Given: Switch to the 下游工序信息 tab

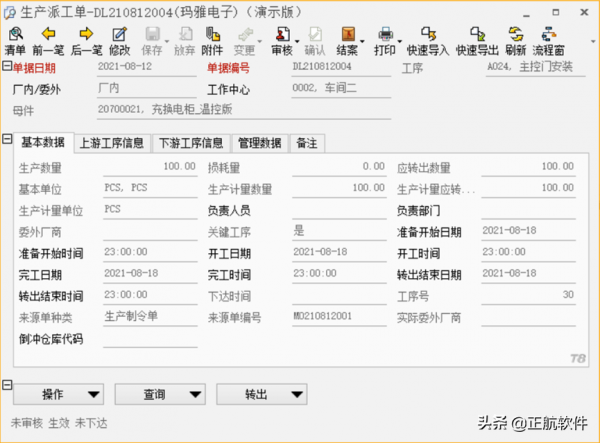Looking at the screenshot, I should point(191,143).
